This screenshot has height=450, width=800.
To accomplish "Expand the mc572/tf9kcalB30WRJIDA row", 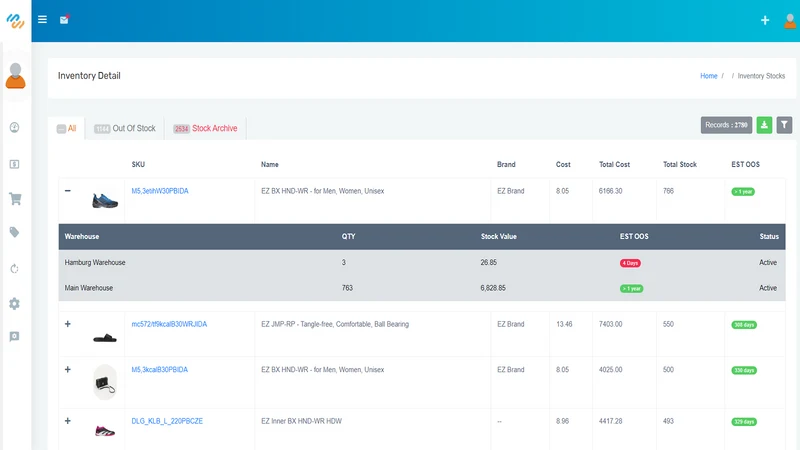I will [x=67, y=324].
